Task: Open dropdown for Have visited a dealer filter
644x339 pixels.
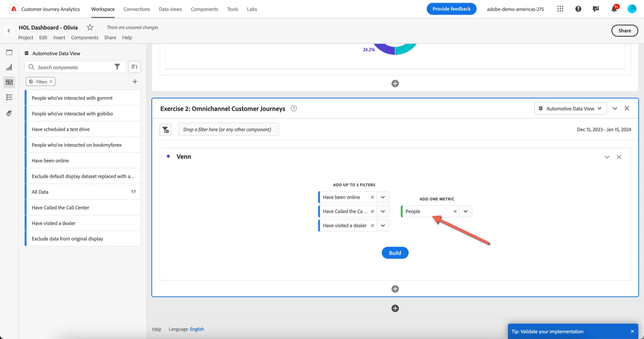Action: point(383,226)
